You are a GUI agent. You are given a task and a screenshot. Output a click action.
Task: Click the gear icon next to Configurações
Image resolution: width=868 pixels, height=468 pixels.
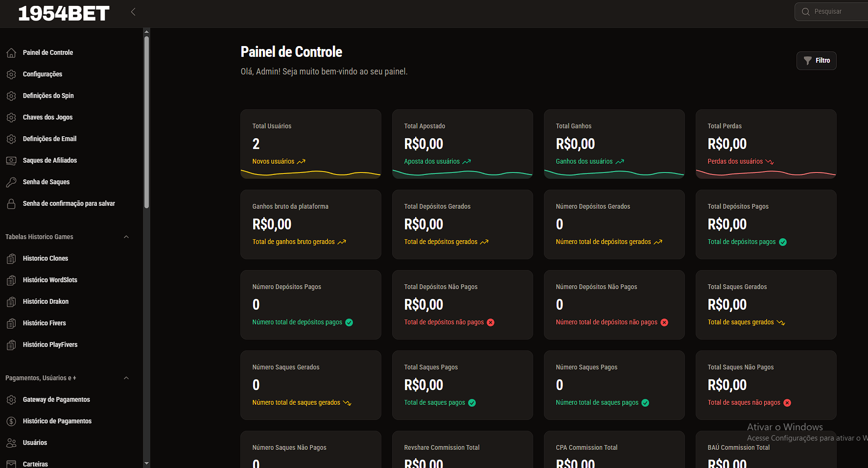pyautogui.click(x=11, y=74)
